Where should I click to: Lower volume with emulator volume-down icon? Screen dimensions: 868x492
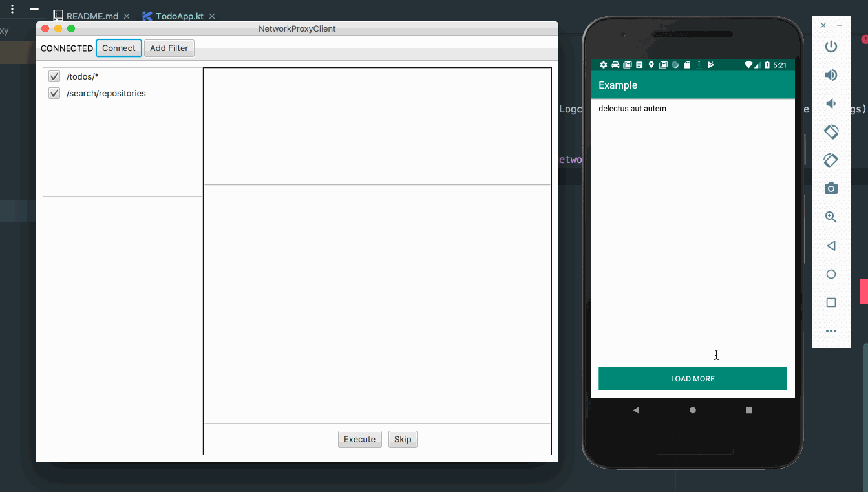(831, 103)
